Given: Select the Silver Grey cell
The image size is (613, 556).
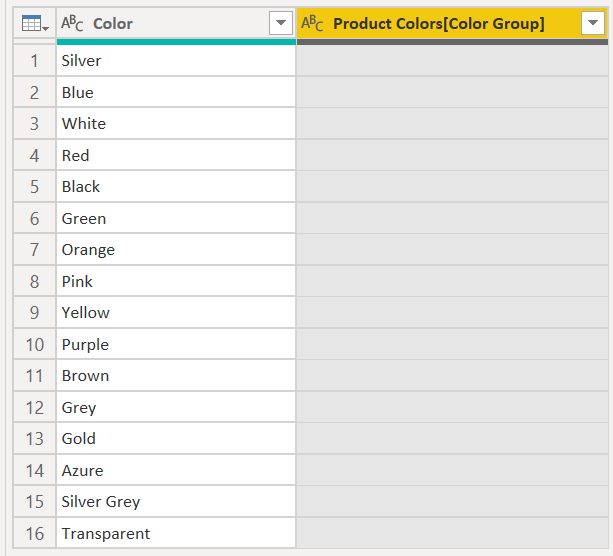Looking at the screenshot, I should pos(175,502).
